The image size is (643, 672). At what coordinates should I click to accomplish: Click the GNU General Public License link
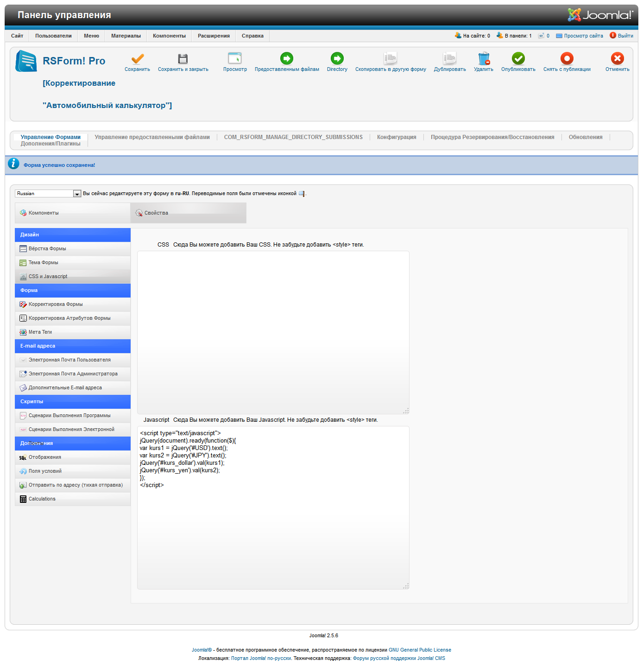pyautogui.click(x=420, y=650)
